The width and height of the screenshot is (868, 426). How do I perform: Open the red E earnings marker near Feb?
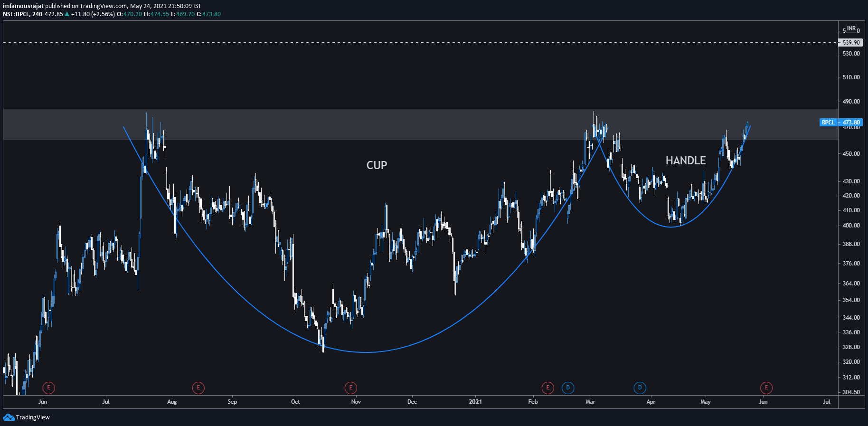(547, 388)
